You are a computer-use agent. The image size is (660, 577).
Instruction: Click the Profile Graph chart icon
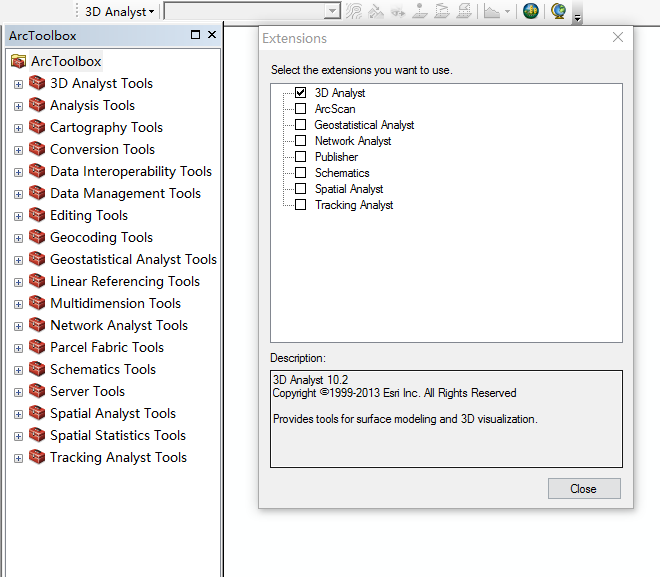pos(492,11)
